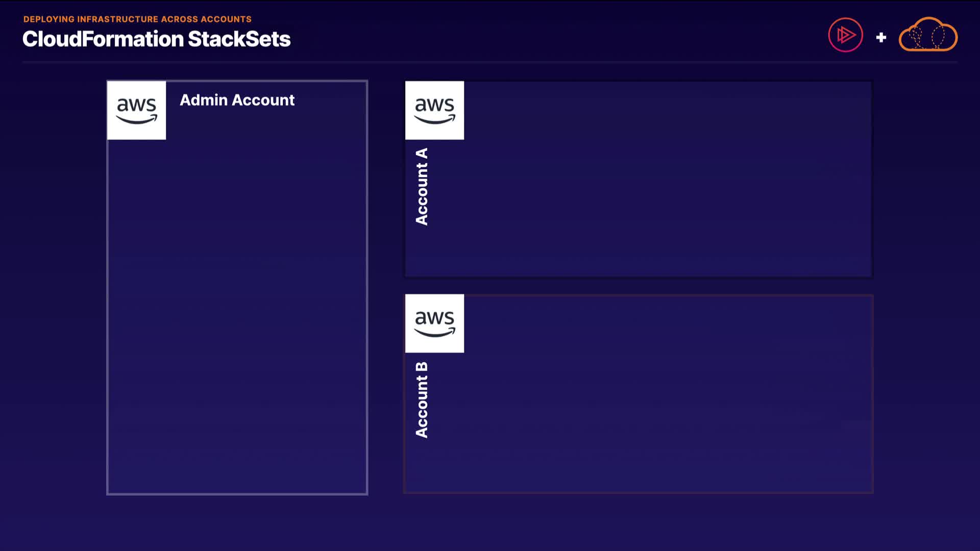Click the orange word ACCOUNTS in the subtitle
The image size is (980, 551).
pyautogui.click(x=226, y=19)
